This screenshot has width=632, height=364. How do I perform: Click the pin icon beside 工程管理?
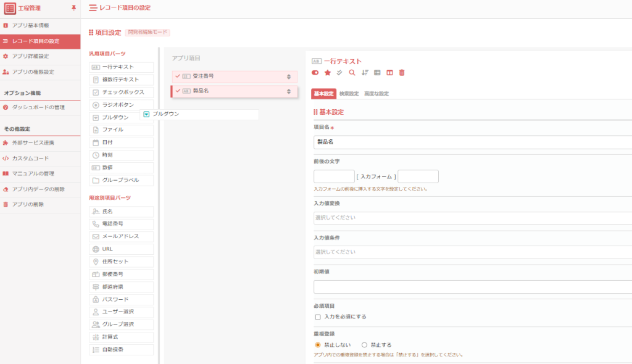(74, 8)
